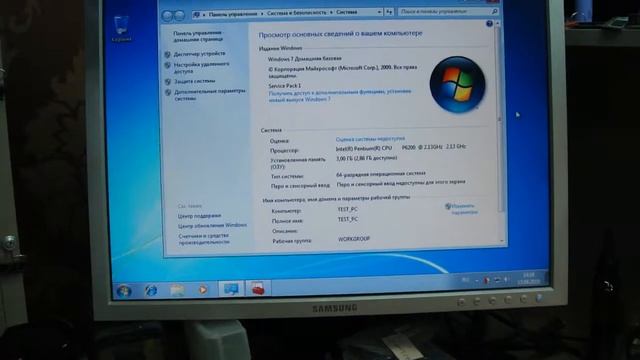Viewport: 640px width, 360px height.
Task: Click scrollbar down arrow at bottom
Action: (x=502, y=241)
